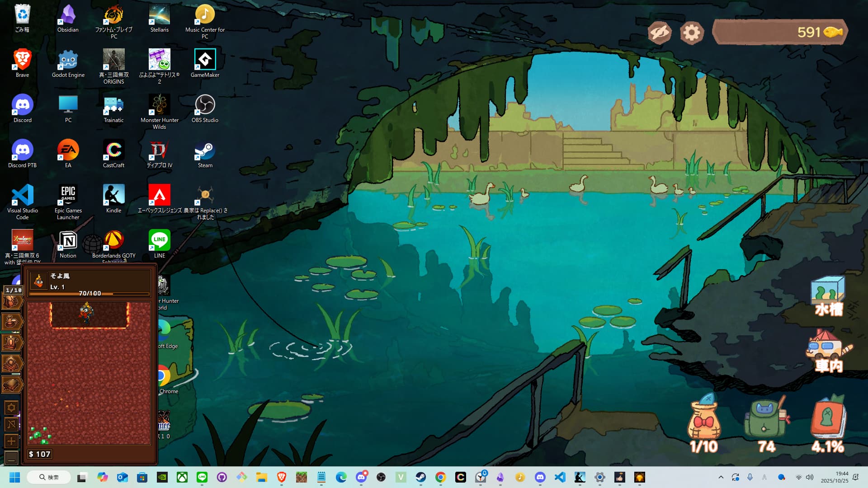Image resolution: width=868 pixels, height=488 pixels.
Task: Click the $ 107 money counter
Action: (40, 454)
